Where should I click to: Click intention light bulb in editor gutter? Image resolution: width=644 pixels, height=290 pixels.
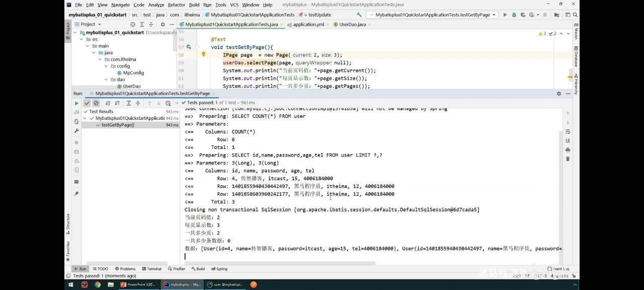[204, 54]
